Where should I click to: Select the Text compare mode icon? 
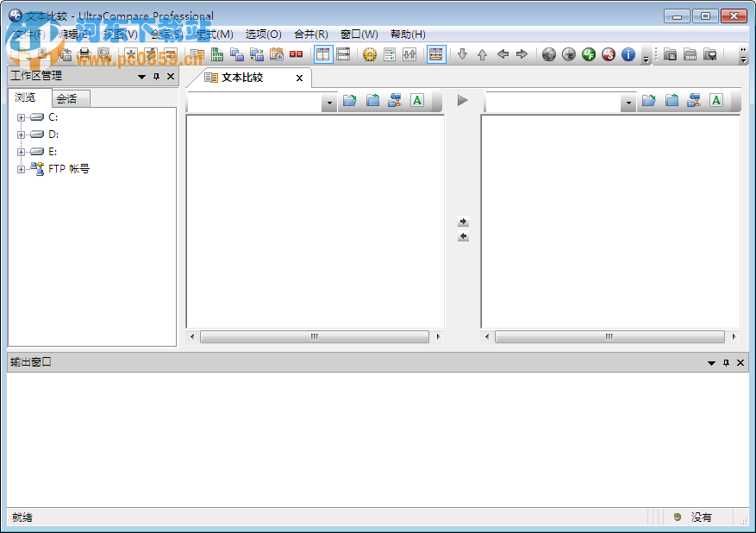click(197, 54)
